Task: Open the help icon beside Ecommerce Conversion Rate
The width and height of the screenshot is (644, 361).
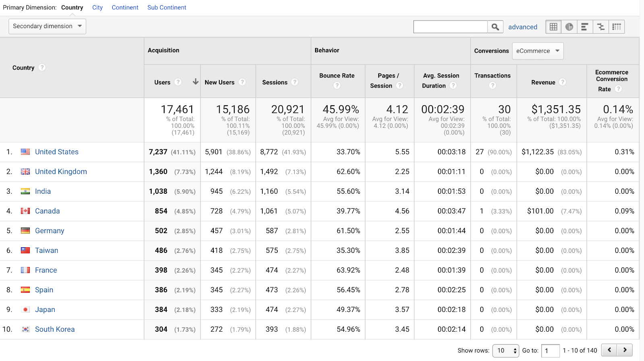Action: click(x=619, y=89)
